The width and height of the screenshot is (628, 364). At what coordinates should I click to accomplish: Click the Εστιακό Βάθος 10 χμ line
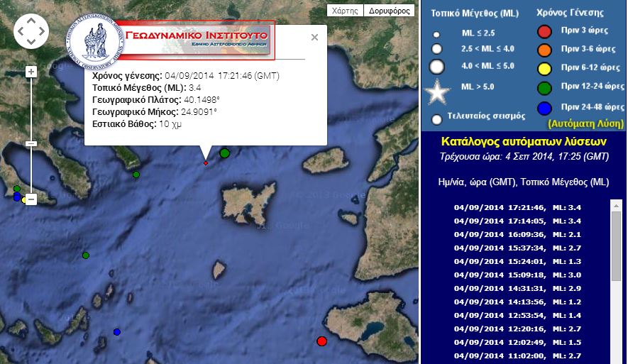pyautogui.click(x=137, y=123)
